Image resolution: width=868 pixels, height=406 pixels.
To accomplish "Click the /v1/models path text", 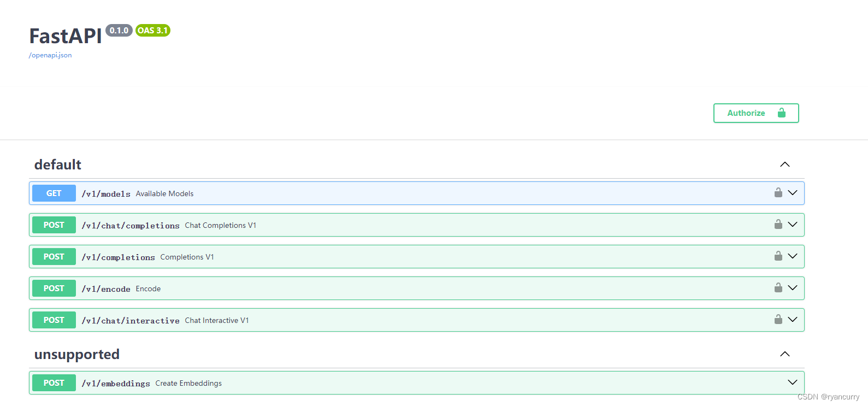I will click(x=106, y=194).
